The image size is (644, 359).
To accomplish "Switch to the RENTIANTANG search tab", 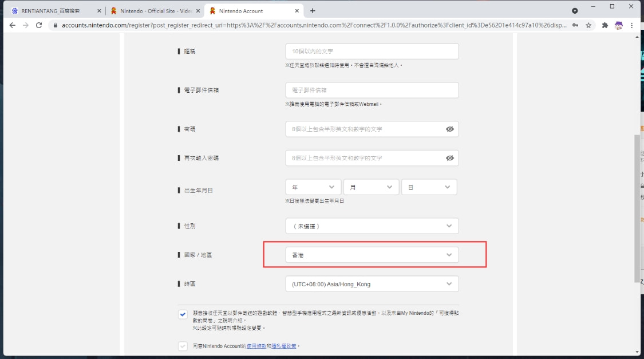I will point(56,11).
